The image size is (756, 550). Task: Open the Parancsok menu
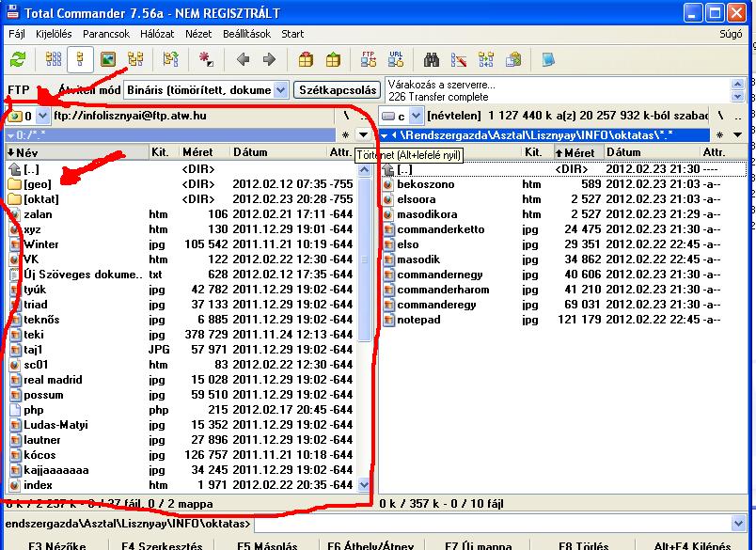coord(106,34)
